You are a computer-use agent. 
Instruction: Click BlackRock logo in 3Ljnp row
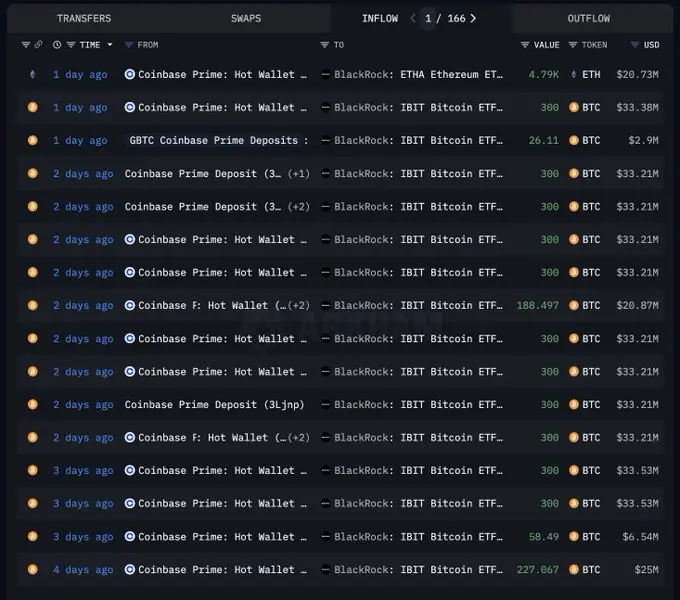point(325,404)
